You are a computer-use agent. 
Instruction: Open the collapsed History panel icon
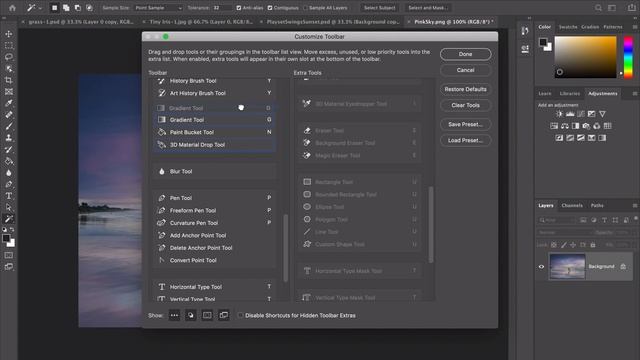[x=525, y=31]
